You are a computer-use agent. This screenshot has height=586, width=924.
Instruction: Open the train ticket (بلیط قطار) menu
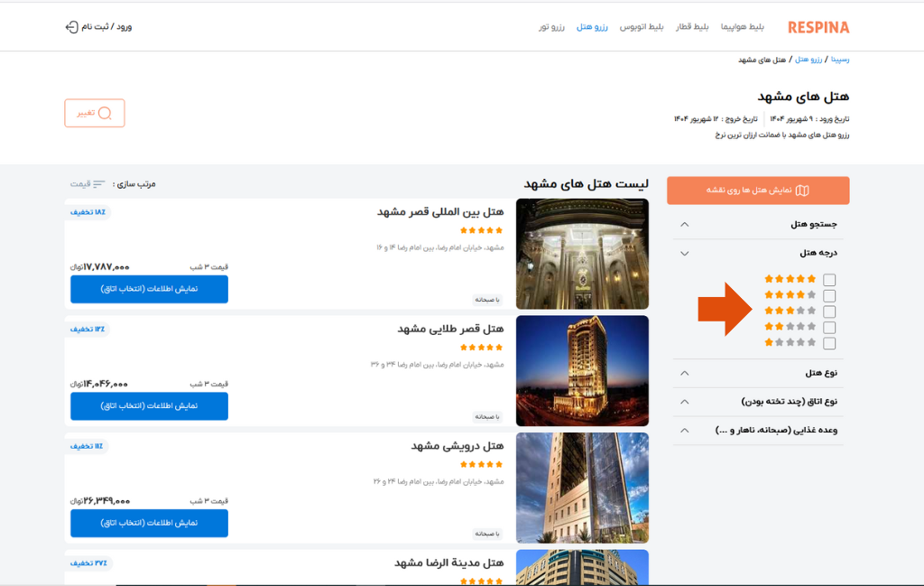[x=693, y=27]
